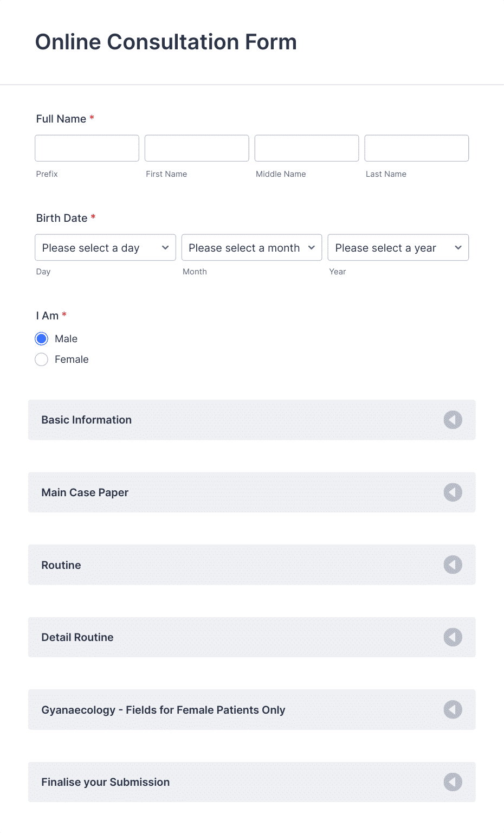Click the Routine section bar
Image resolution: width=504 pixels, height=833 pixels.
click(217, 565)
